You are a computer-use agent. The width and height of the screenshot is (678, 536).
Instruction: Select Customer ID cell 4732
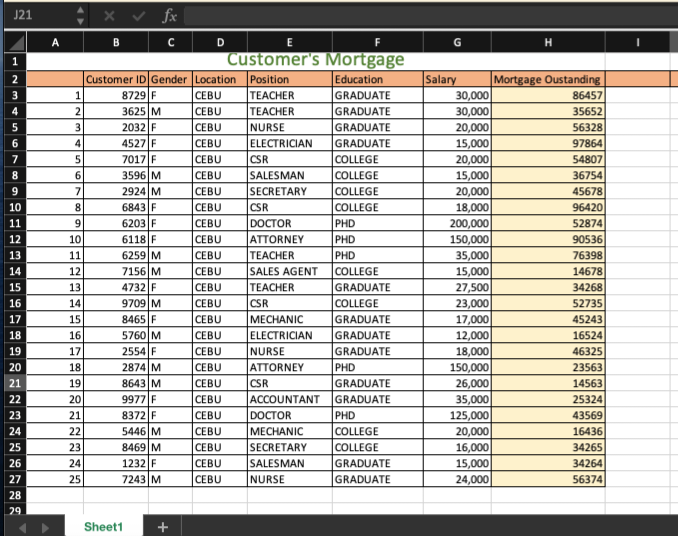pyautogui.click(x=116, y=287)
